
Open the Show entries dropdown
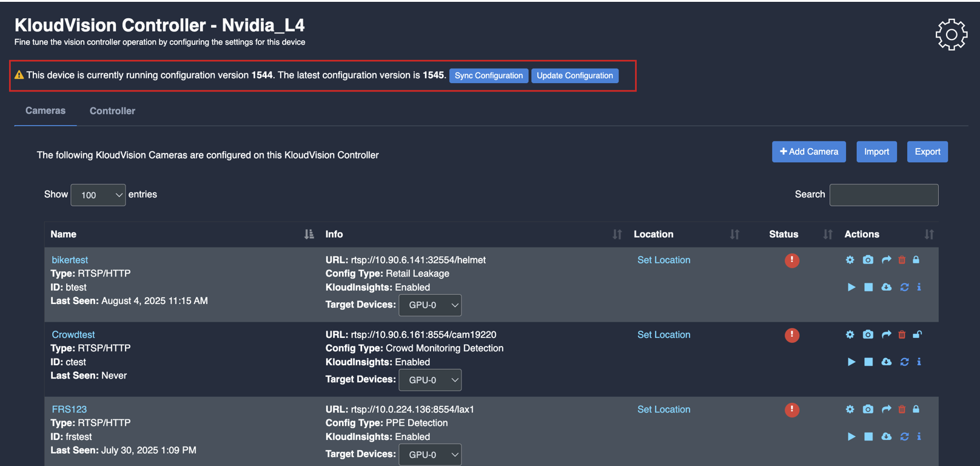tap(98, 195)
